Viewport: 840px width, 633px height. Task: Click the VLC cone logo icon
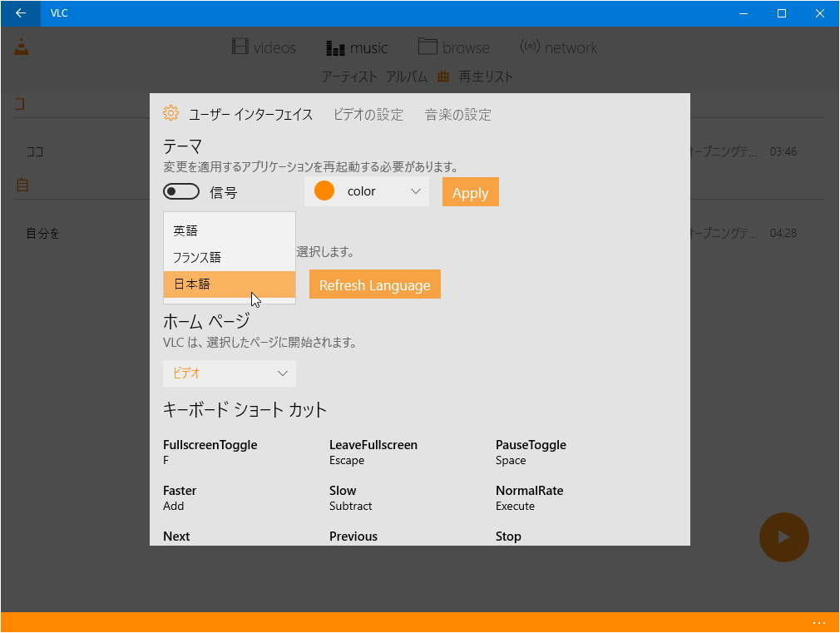pyautogui.click(x=21, y=47)
